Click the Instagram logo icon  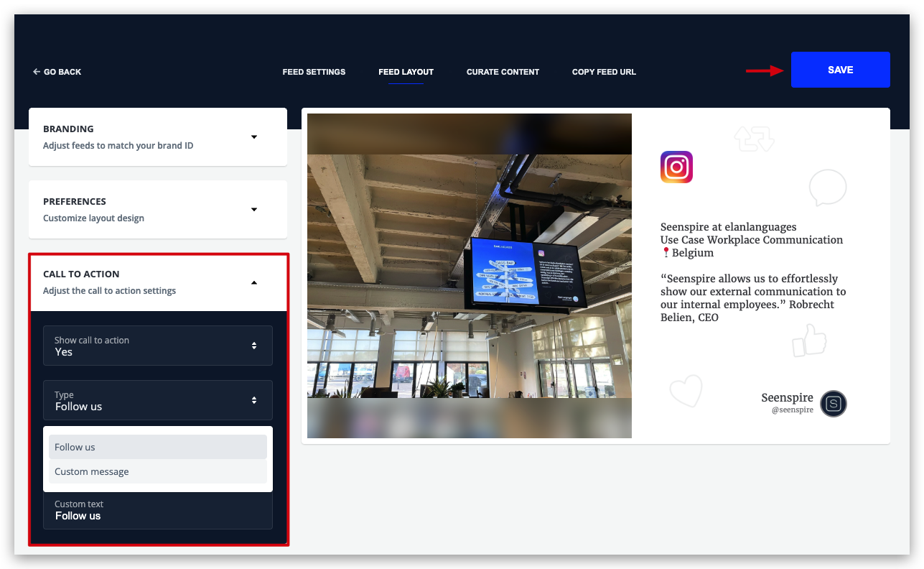click(676, 167)
